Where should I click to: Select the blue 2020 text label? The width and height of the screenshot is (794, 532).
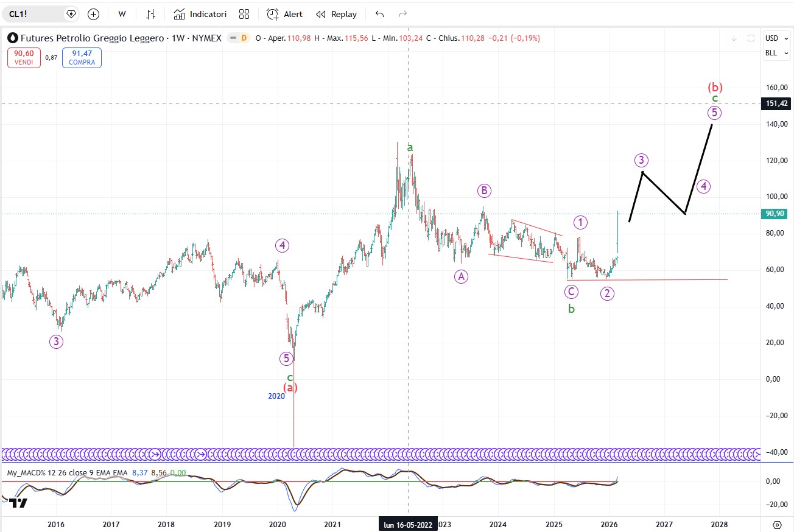point(276,396)
